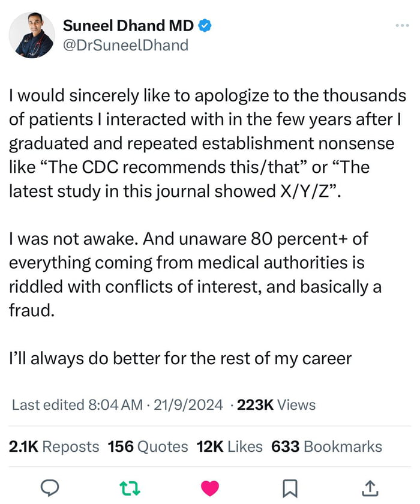Click the share upload arrow icon
The width and height of the screenshot is (420, 504).
(370, 488)
